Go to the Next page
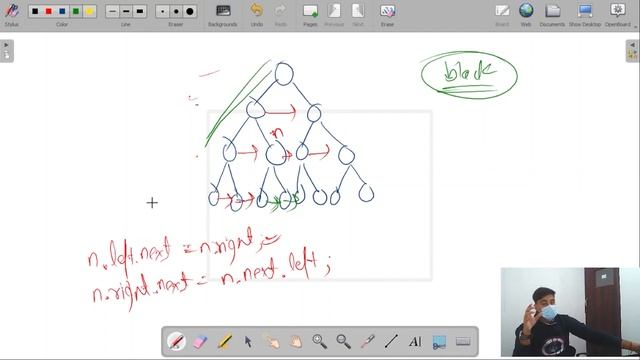The width and height of the screenshot is (640, 360). (x=358, y=15)
